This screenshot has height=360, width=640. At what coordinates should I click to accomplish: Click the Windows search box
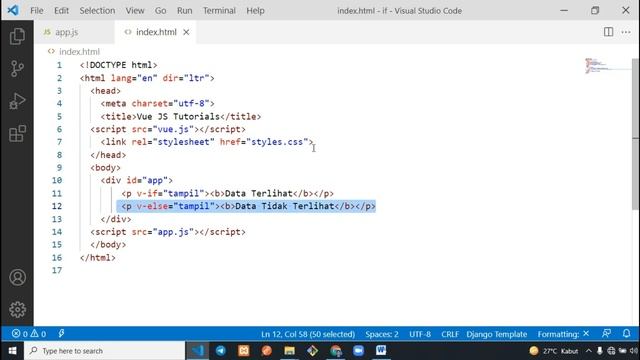pos(104,351)
